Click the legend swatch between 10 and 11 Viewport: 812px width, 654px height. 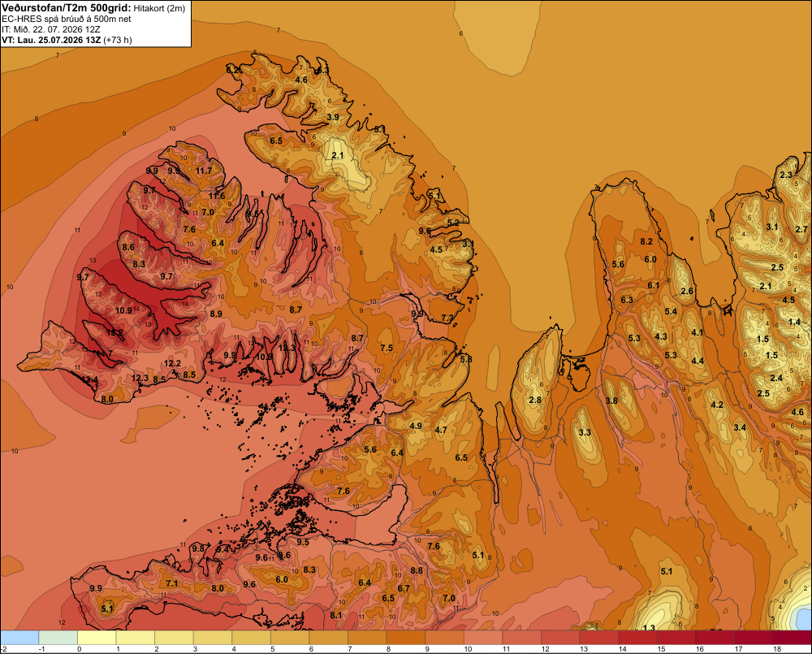point(483,637)
